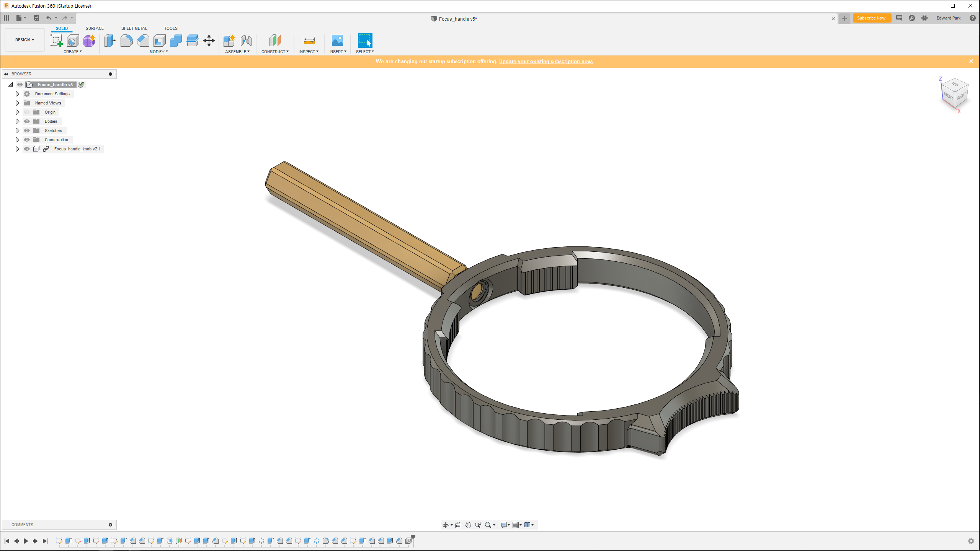Toggle visibility of the Sketches folder
Image resolution: width=980 pixels, height=551 pixels.
coord(27,130)
